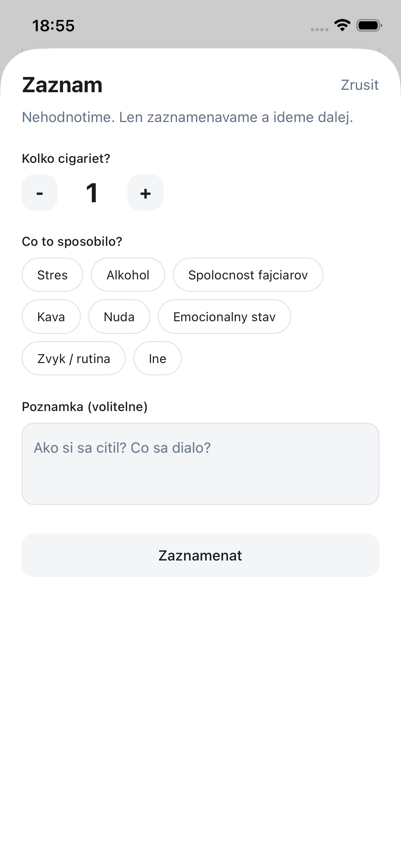Tap the Zaznam sheet title
Viewport: 401px width, 868px height.
[62, 85]
